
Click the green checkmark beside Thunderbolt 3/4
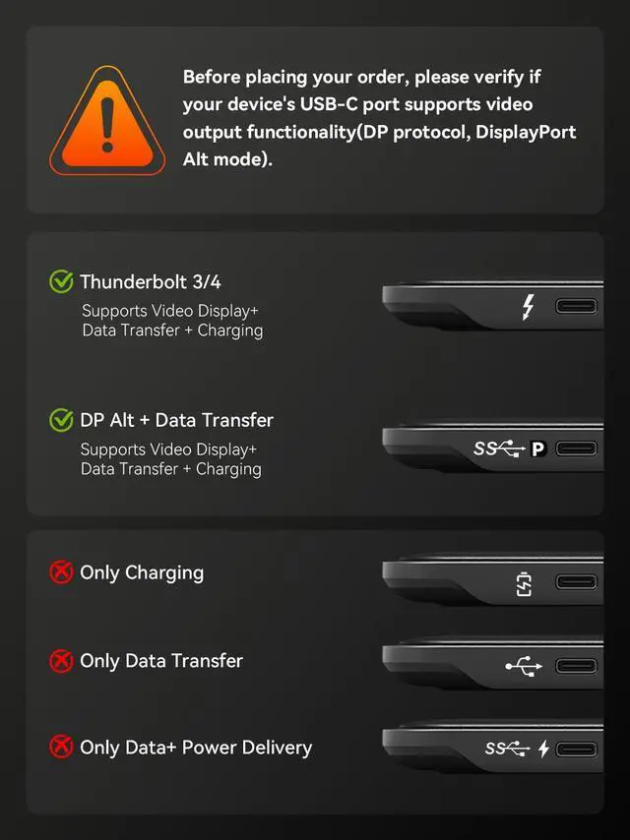(x=61, y=281)
